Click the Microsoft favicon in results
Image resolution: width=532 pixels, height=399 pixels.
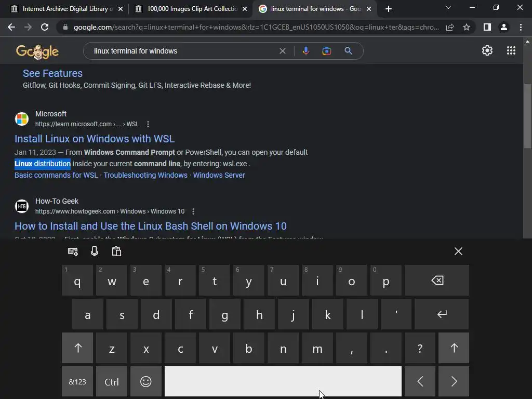(x=22, y=119)
